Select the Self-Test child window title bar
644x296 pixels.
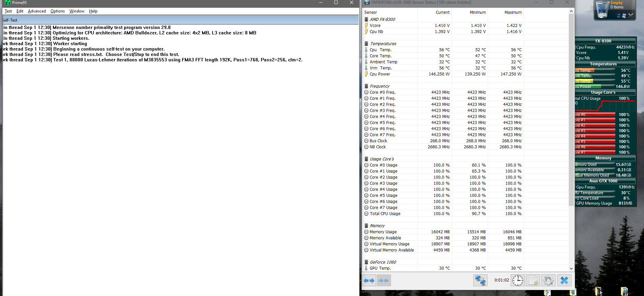coord(180,20)
